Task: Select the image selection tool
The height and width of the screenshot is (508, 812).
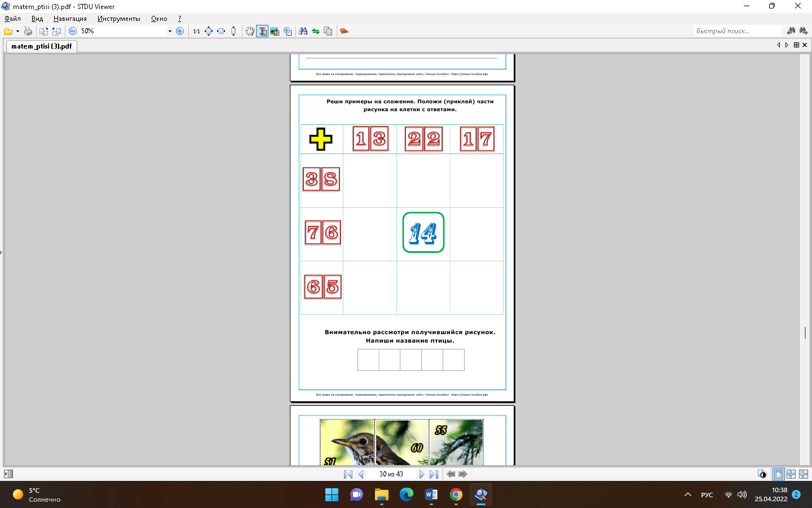Action: (x=275, y=31)
